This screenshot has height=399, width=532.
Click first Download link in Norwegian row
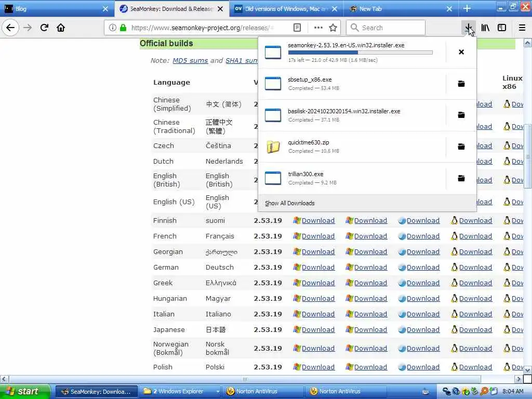point(318,349)
